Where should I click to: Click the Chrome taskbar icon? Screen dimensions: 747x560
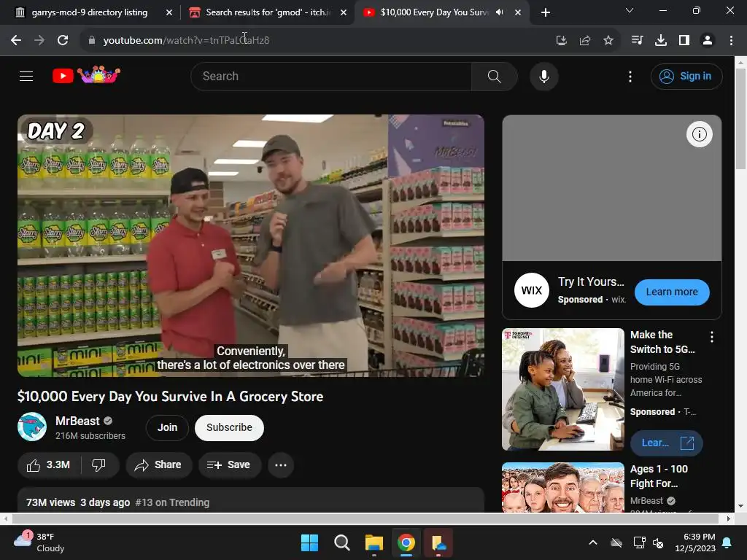point(406,542)
